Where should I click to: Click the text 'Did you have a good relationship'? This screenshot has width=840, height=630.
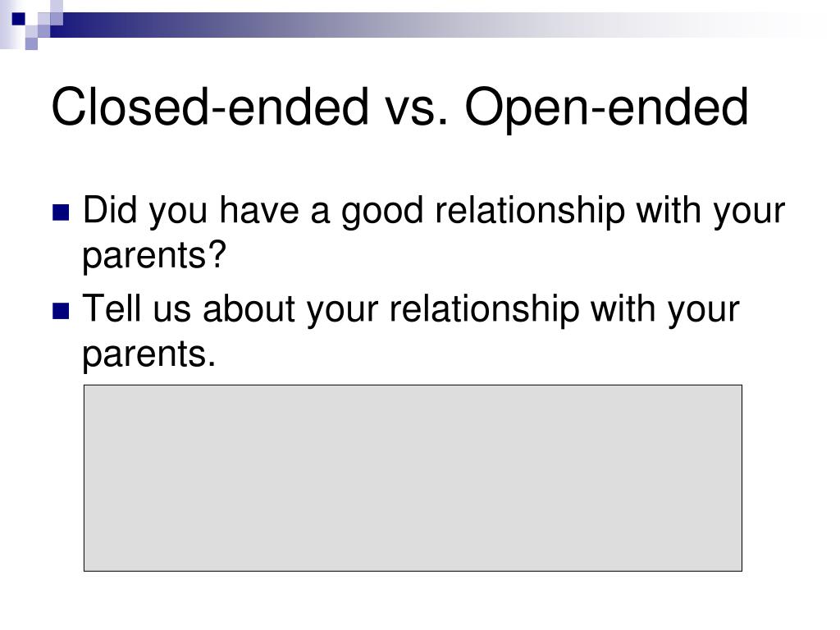354,211
